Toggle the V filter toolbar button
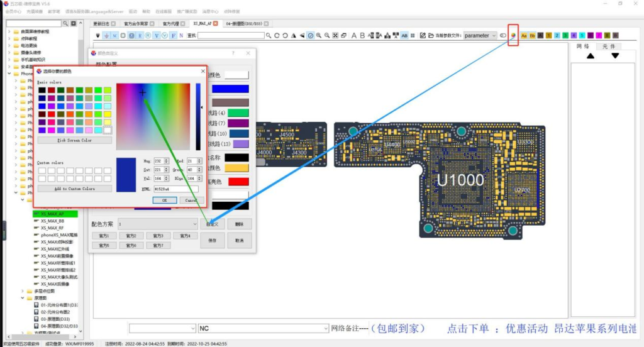 [x=157, y=35]
